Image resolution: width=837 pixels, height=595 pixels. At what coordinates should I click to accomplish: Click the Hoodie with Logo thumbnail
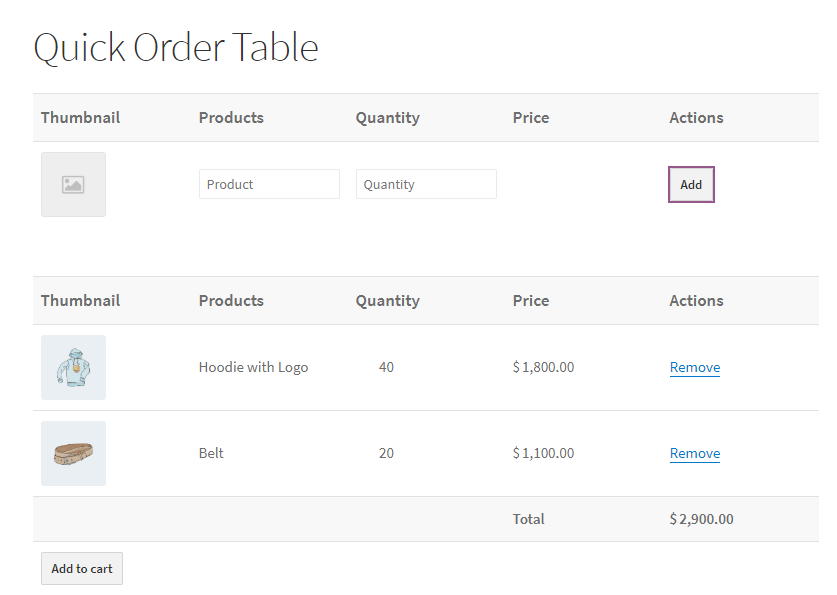pos(73,368)
